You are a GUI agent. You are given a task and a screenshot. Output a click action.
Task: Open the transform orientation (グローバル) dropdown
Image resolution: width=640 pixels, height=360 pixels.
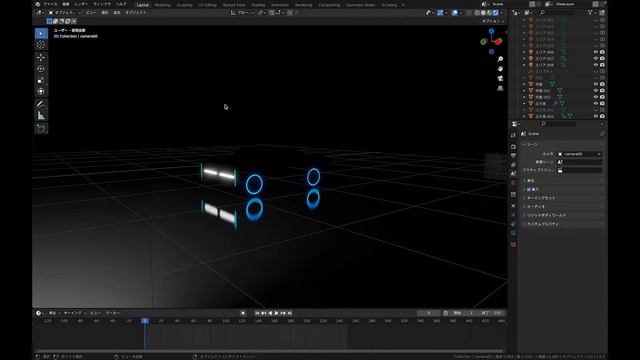click(242, 13)
